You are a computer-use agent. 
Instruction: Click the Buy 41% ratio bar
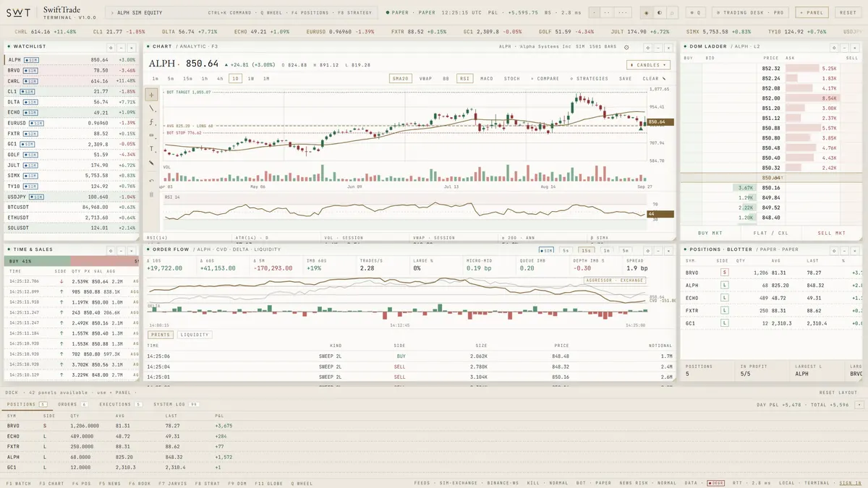tap(37, 260)
